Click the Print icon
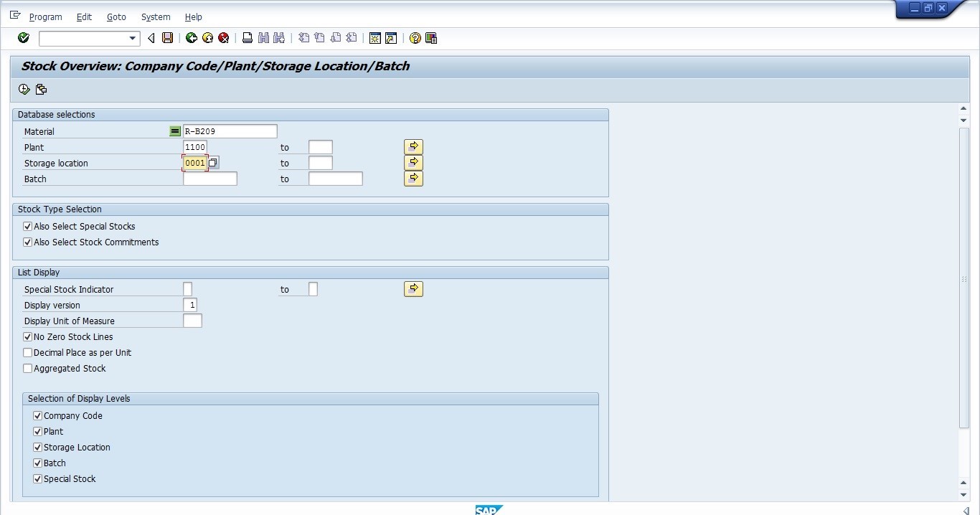The image size is (980, 515). [x=246, y=38]
